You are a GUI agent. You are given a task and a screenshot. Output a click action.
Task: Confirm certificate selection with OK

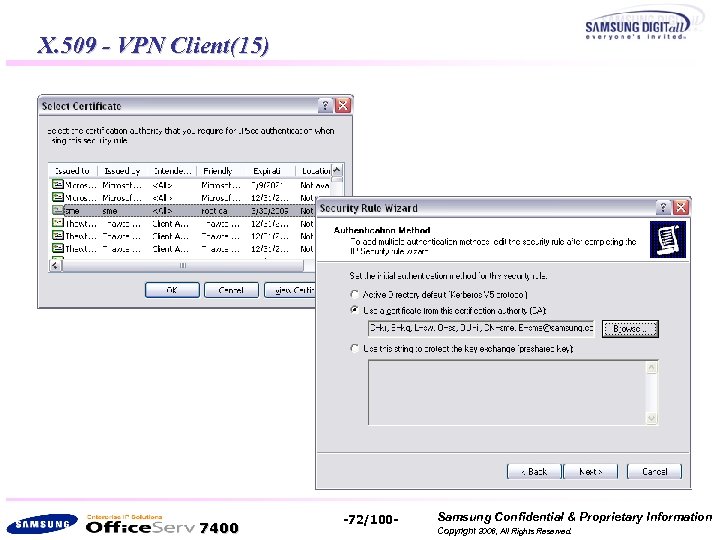point(172,290)
